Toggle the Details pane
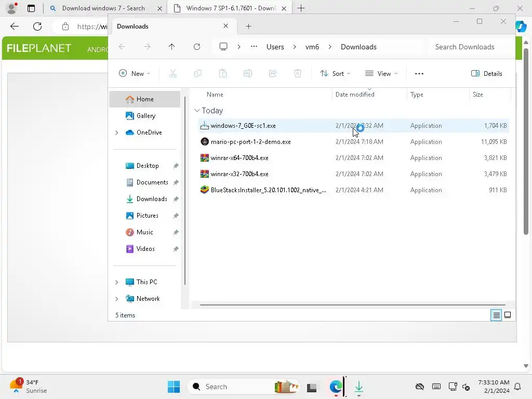This screenshot has width=532, height=399. click(486, 74)
